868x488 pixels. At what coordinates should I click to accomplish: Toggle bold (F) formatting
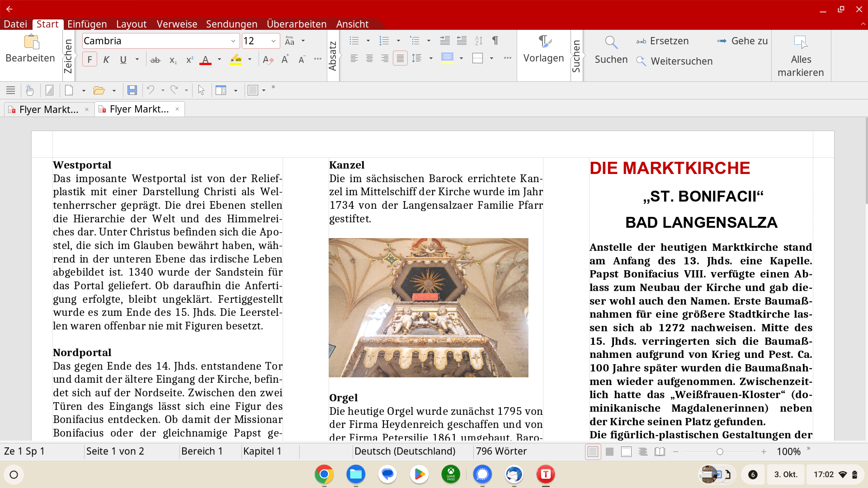[90, 60]
